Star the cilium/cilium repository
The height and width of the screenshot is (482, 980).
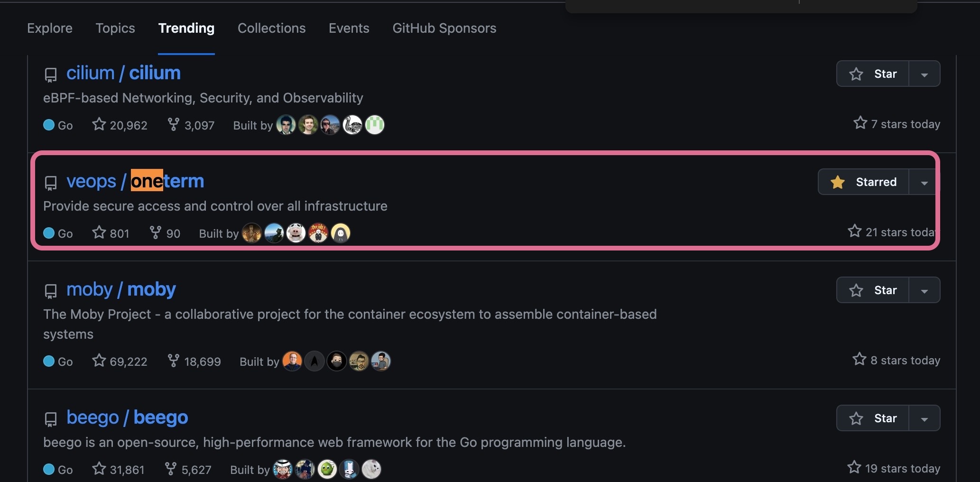pyautogui.click(x=873, y=74)
